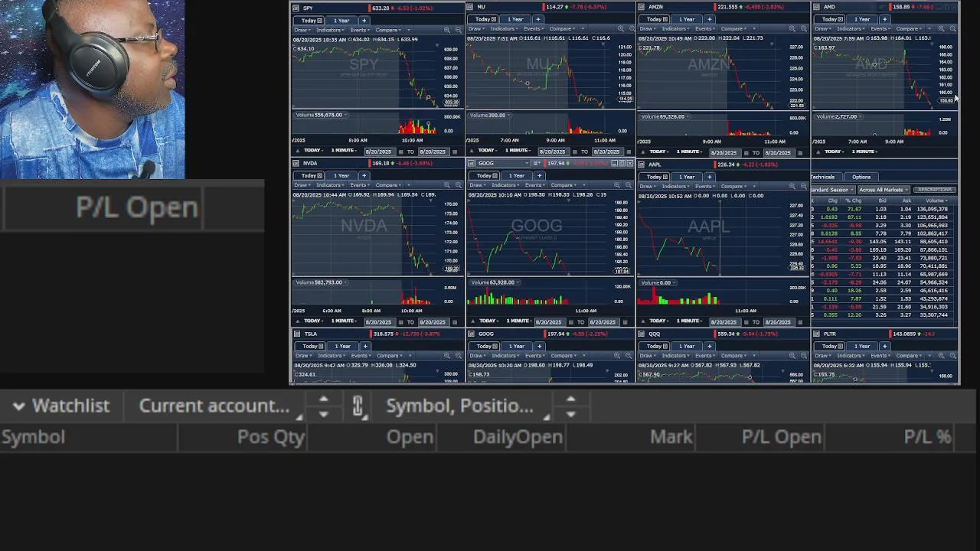Sort by % Chg column in screener
The height and width of the screenshot is (551, 980).
[x=853, y=201]
